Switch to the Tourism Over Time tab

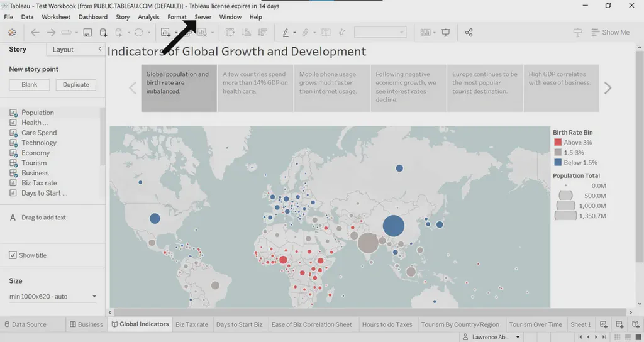pos(535,324)
